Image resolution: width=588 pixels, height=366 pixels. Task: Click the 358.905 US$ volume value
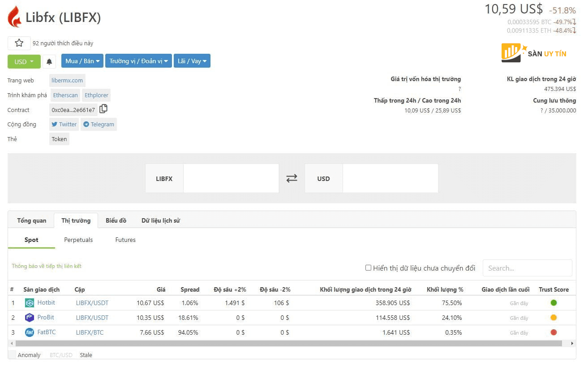[393, 303]
